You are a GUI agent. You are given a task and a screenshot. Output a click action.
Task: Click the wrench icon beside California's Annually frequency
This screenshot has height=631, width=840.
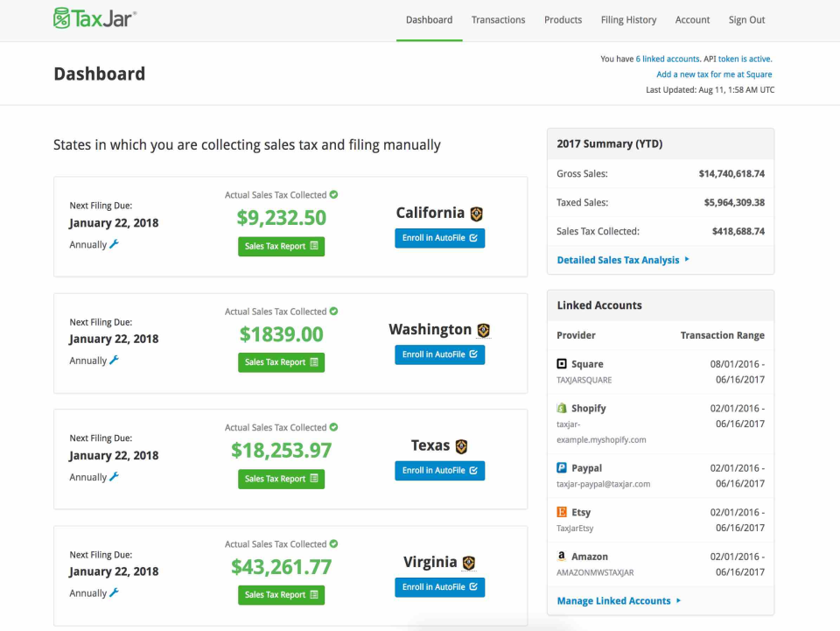tap(115, 244)
